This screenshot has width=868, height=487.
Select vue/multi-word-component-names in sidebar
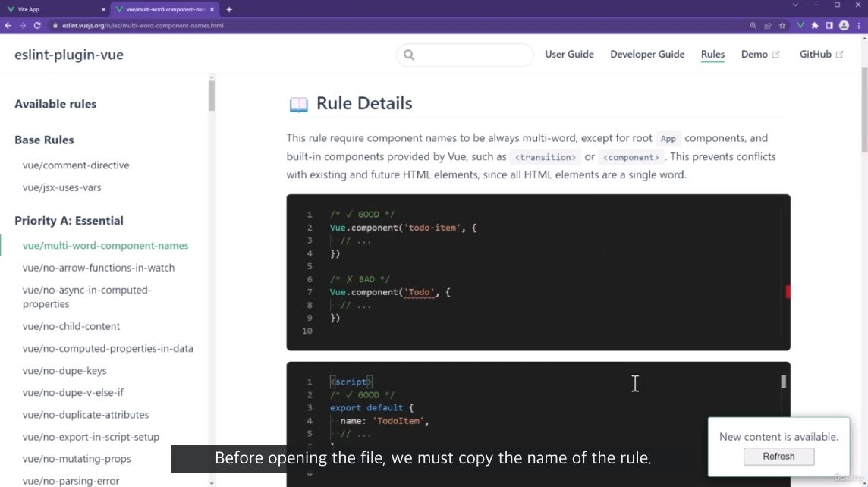105,245
